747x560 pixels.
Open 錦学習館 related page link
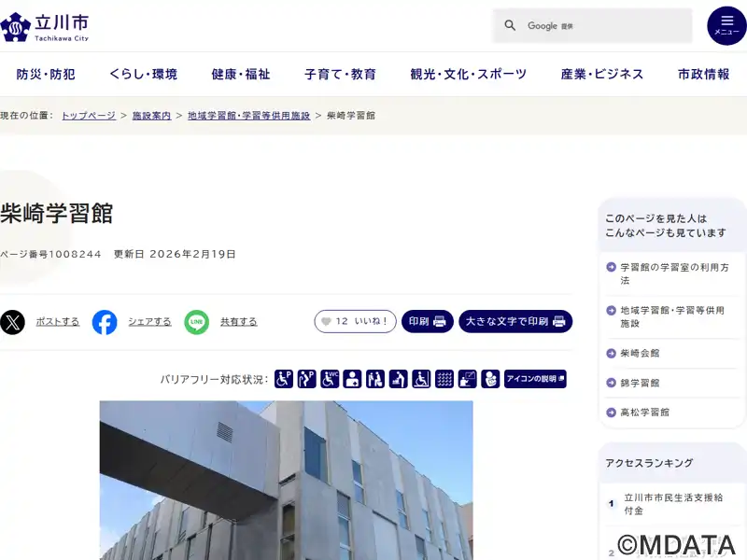tap(640, 383)
